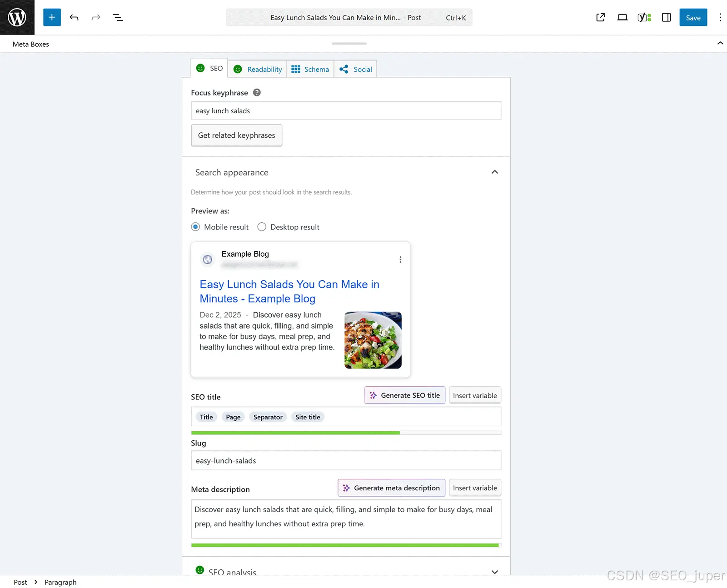This screenshot has height=588, width=727.
Task: Click Generate meta description
Action: click(392, 488)
